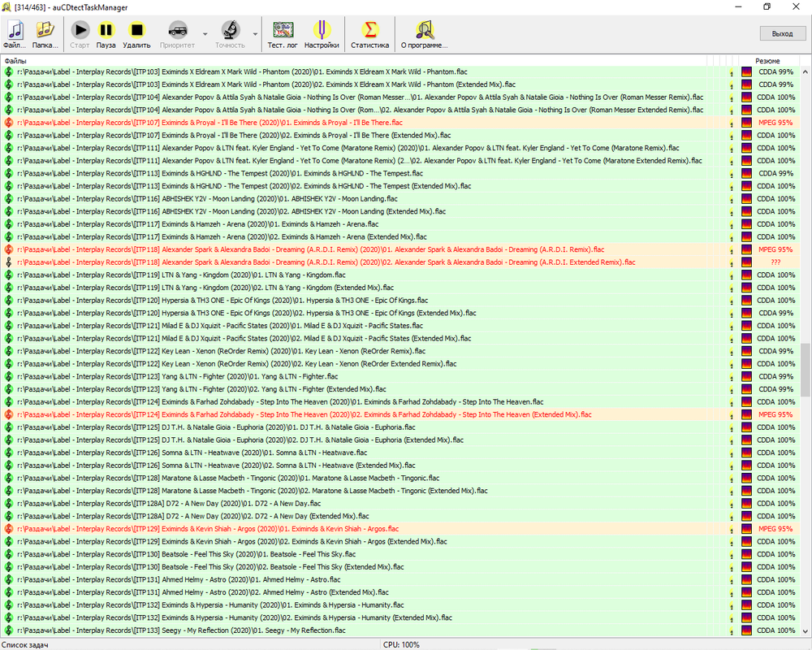Open Статистика sigma icon
This screenshot has width=812, height=650.
point(369,34)
